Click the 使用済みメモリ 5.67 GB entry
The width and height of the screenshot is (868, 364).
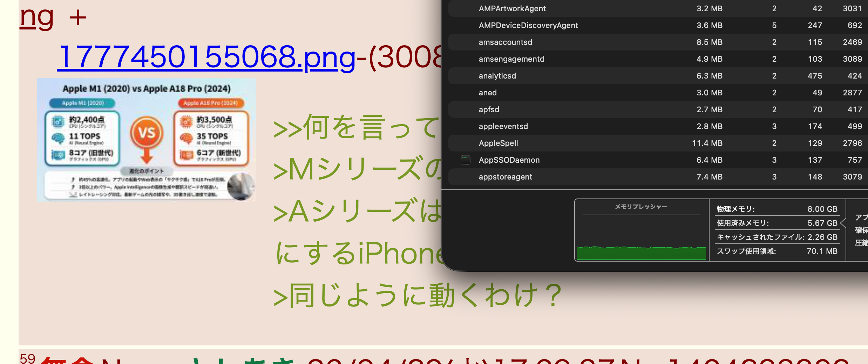(777, 223)
